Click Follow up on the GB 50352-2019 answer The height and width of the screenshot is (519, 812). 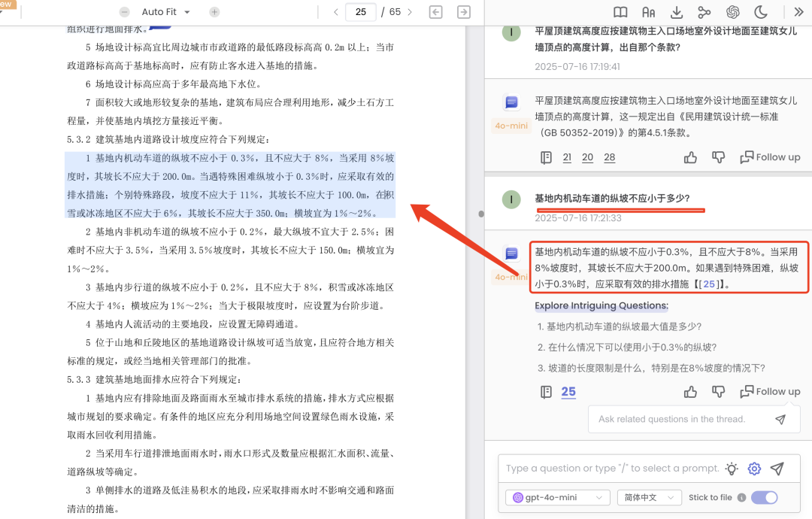coord(770,157)
